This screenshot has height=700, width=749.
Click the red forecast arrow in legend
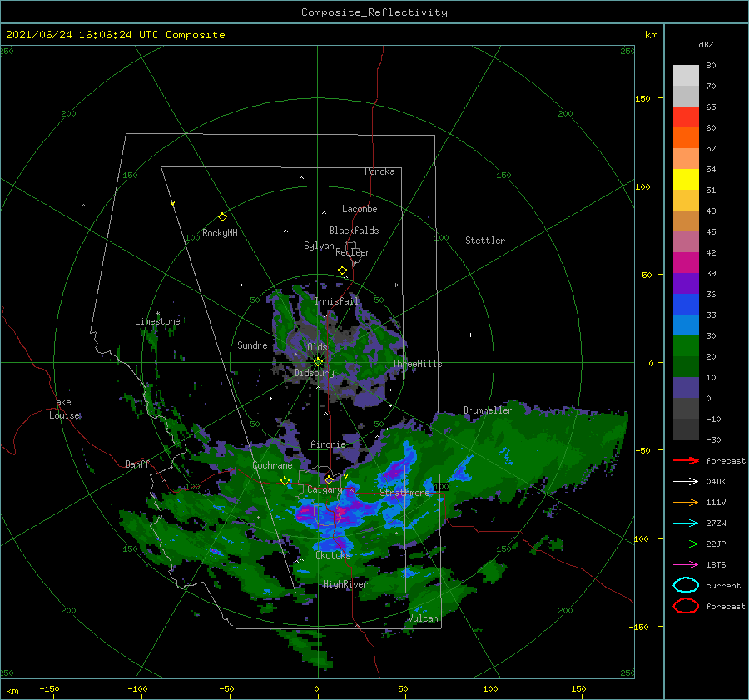click(x=686, y=460)
